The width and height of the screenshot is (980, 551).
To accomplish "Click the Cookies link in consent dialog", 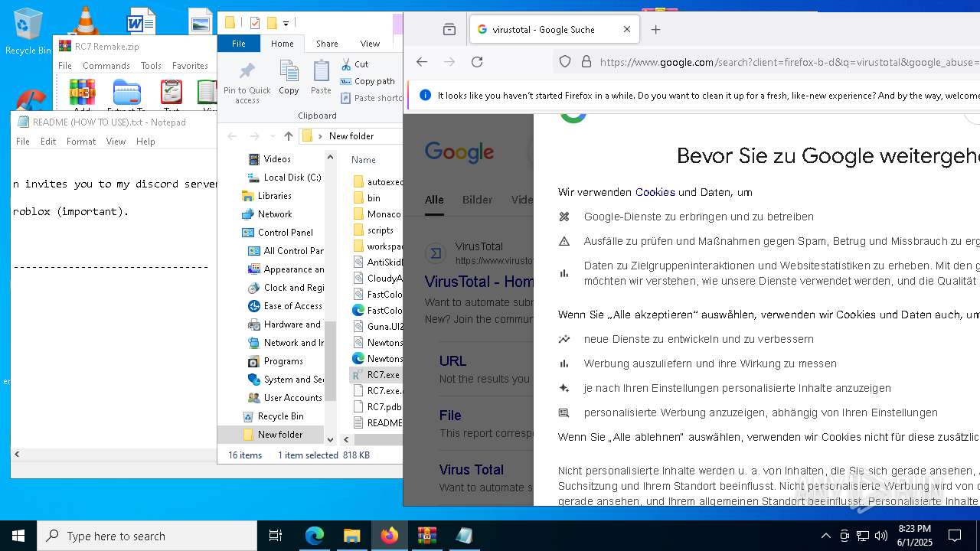I will point(655,192).
